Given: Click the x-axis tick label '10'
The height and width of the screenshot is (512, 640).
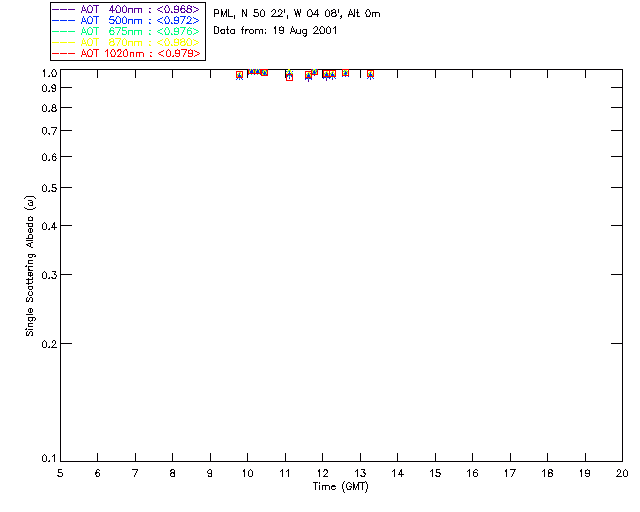Looking at the screenshot, I should pos(247,473).
